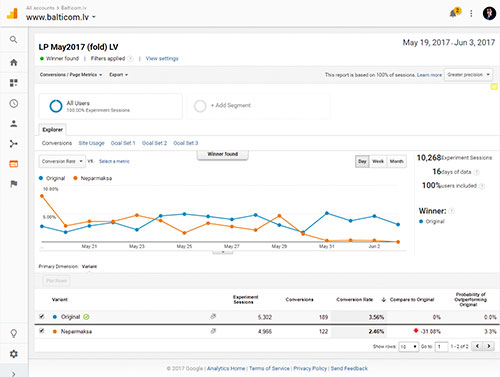Uncheck the Neparmaksa variant checkbox

(x=42, y=331)
